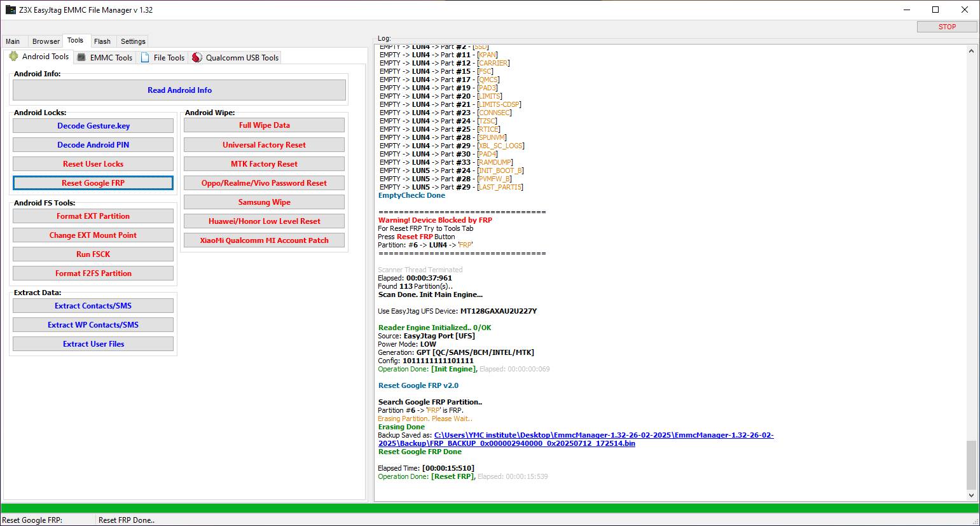Click the Qualcomm USB Tools icon
Image resolution: width=980 pixels, height=526 pixels.
pos(197,57)
